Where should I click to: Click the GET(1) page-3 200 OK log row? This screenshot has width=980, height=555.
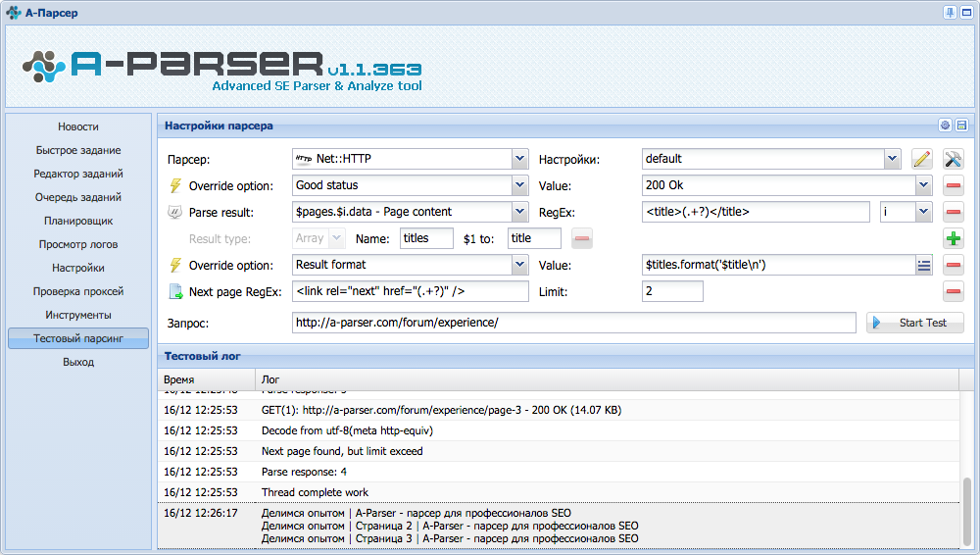point(559,411)
